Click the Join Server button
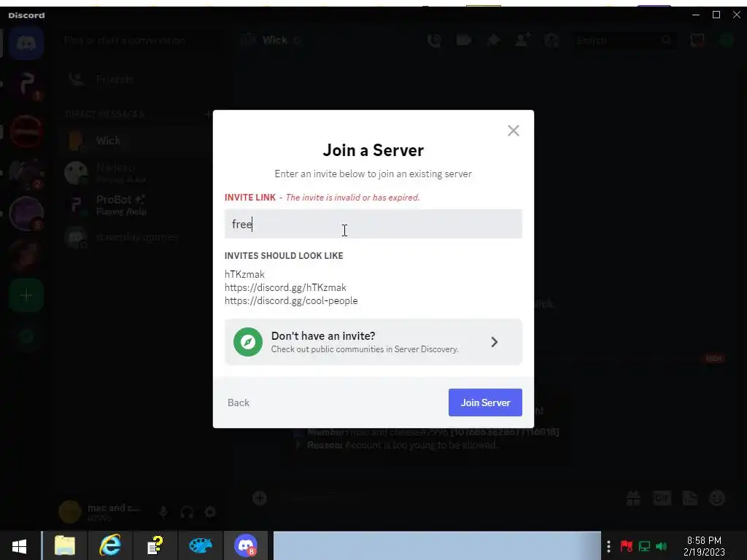This screenshot has width=747, height=560. [x=485, y=402]
